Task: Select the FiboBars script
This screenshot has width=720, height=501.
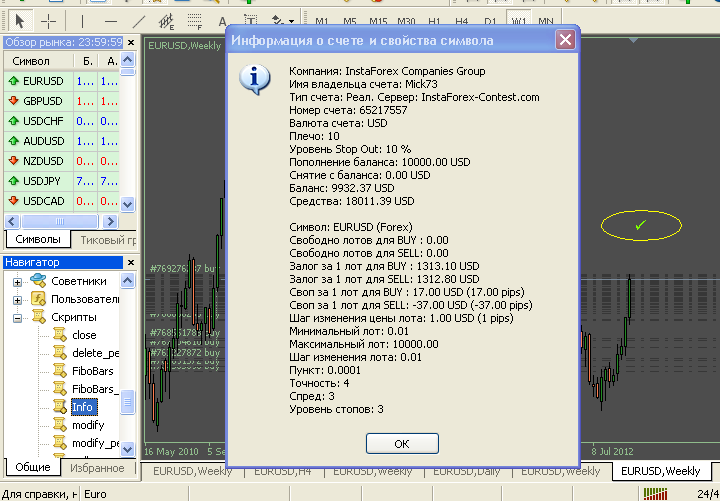Action: (x=93, y=371)
